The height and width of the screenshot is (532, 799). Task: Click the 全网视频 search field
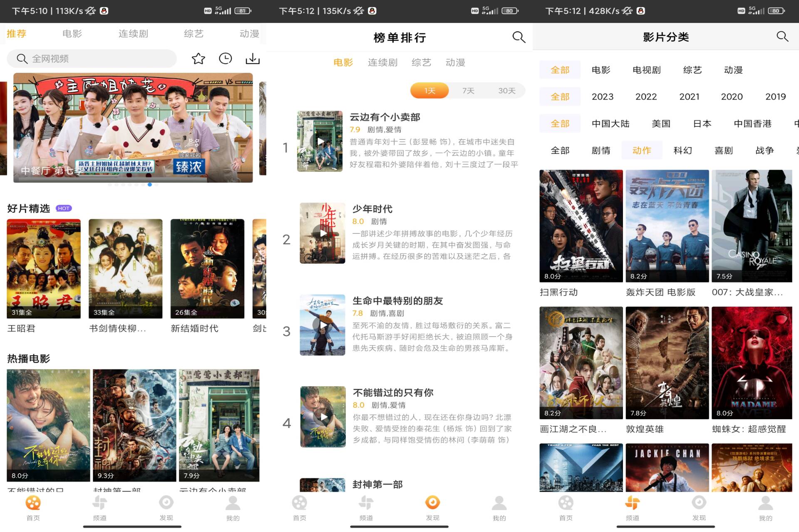(x=92, y=59)
